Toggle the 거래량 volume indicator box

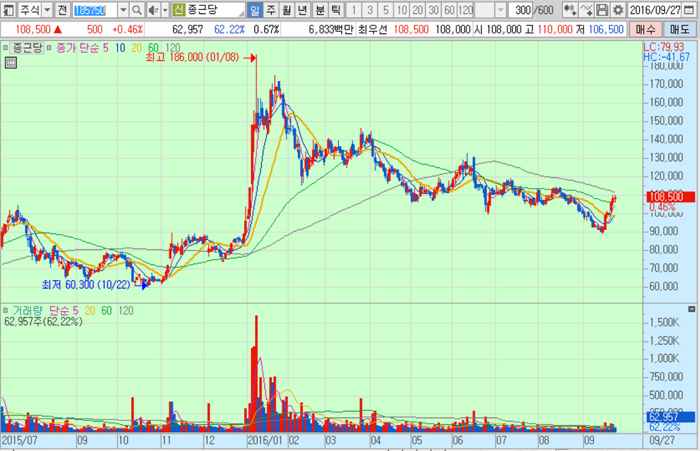coord(7,311)
